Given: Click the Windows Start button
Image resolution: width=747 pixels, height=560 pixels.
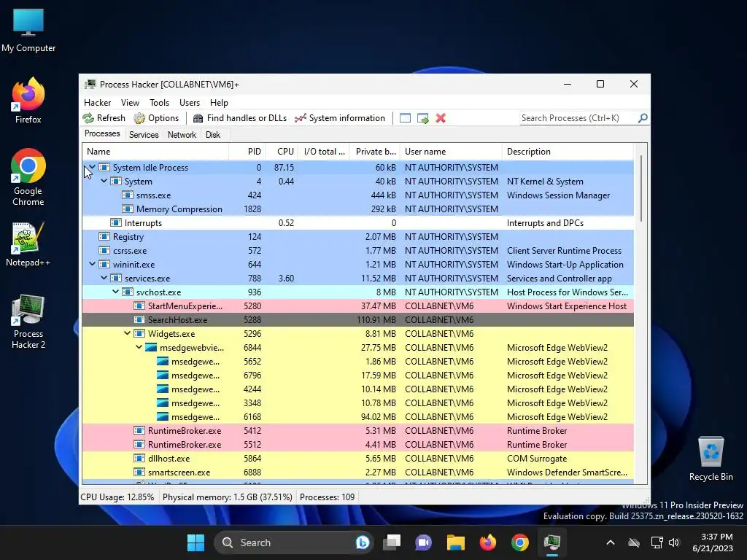Looking at the screenshot, I should point(196,542).
